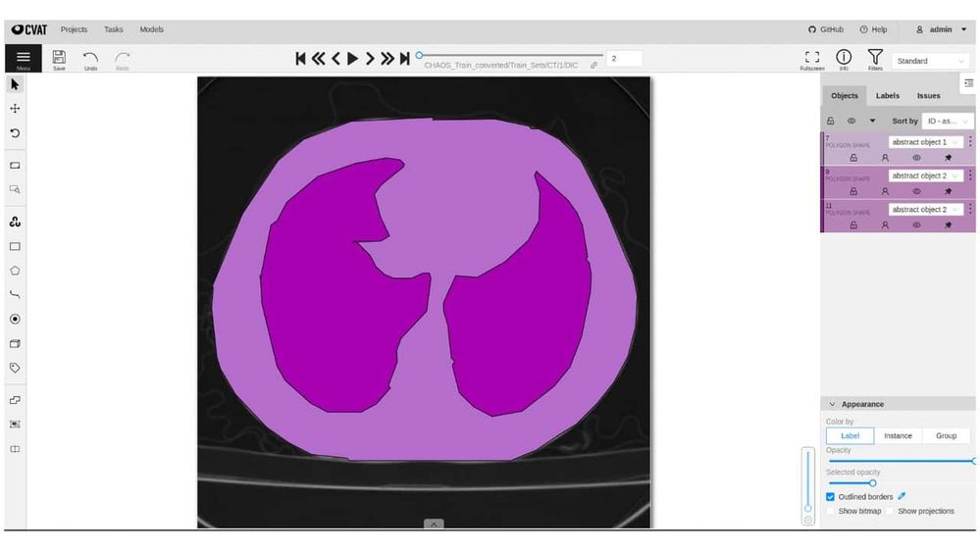
Task: Open the label dropdown for object 7
Action: click(x=926, y=142)
